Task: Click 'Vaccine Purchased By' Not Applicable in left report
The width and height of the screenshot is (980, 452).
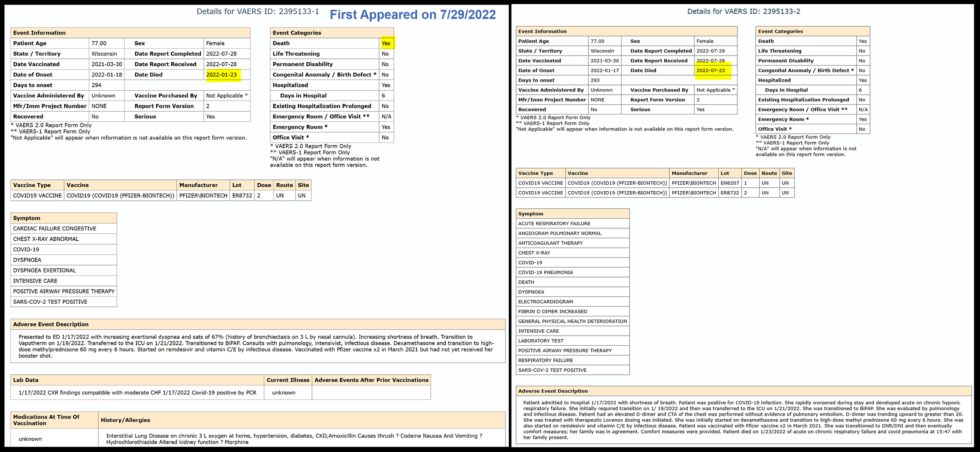Action: [x=227, y=96]
